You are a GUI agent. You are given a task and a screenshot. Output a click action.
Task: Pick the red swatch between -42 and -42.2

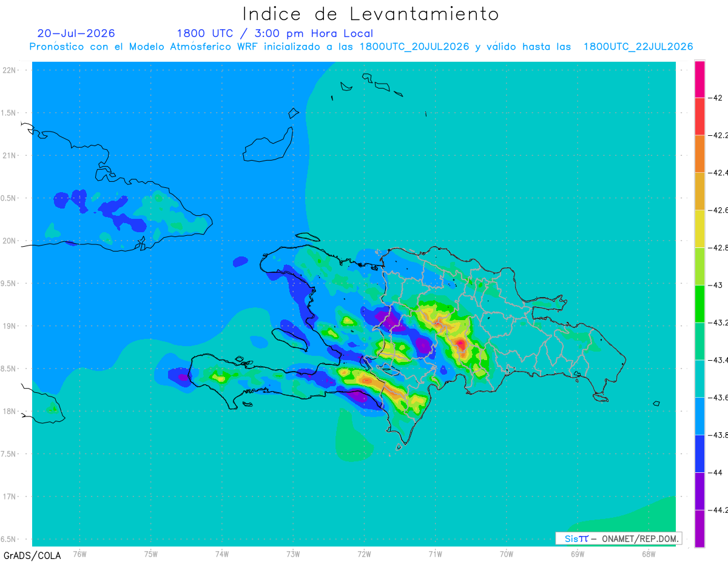pos(699,116)
